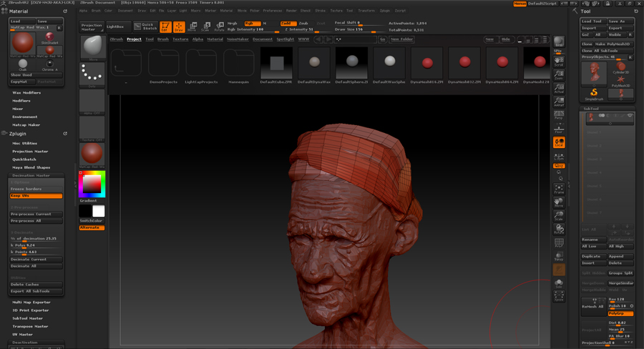Image resolution: width=644 pixels, height=349 pixels.
Task: Click the right shelf Scale view icon
Action: coord(559,215)
